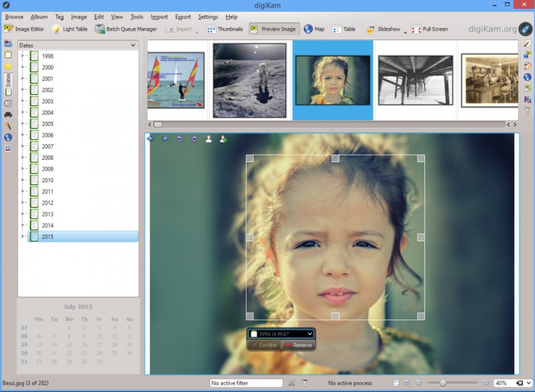
Task: Open the Tools menu
Action: 137,17
